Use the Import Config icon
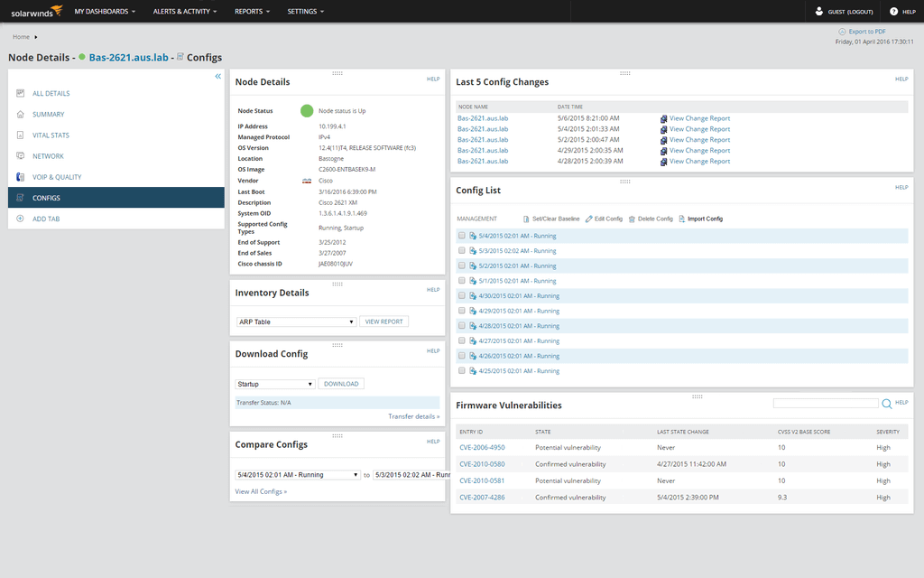Image resolution: width=924 pixels, height=578 pixels. click(681, 219)
